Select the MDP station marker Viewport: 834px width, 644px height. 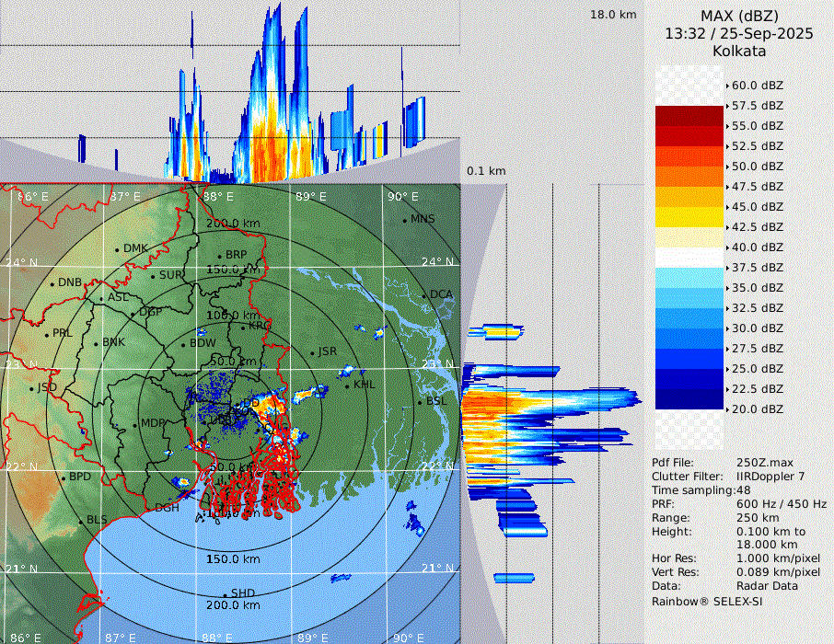point(135,424)
